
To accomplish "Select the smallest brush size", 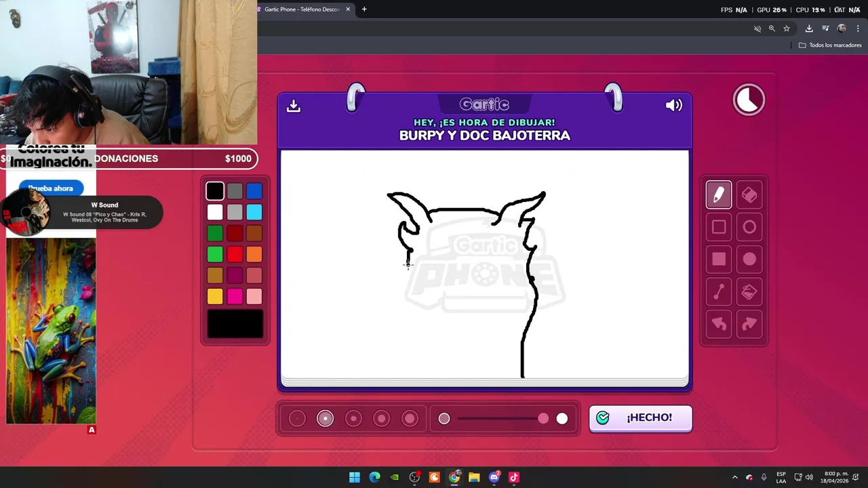I will pos(297,419).
